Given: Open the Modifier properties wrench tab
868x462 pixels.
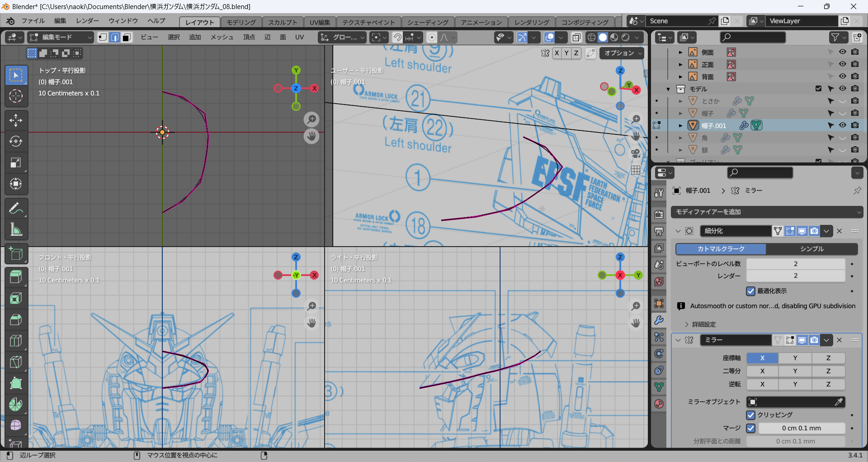Looking at the screenshot, I should (x=659, y=320).
